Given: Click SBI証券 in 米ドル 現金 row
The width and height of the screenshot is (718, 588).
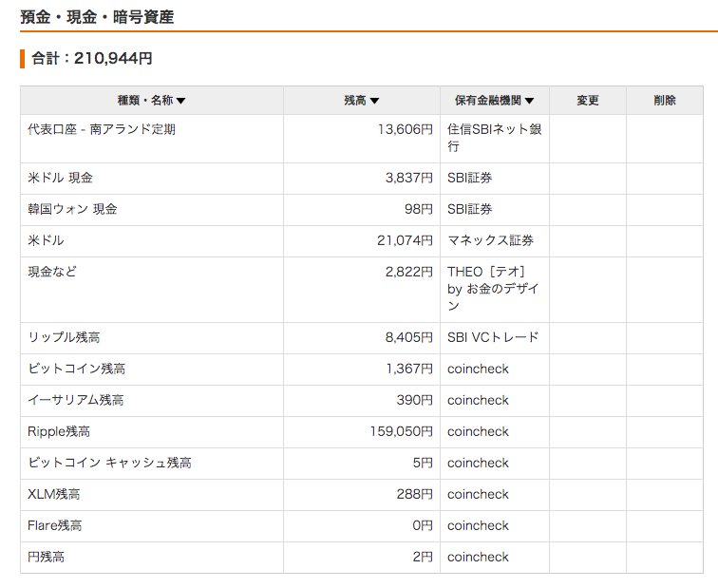Looking at the screenshot, I should (469, 178).
